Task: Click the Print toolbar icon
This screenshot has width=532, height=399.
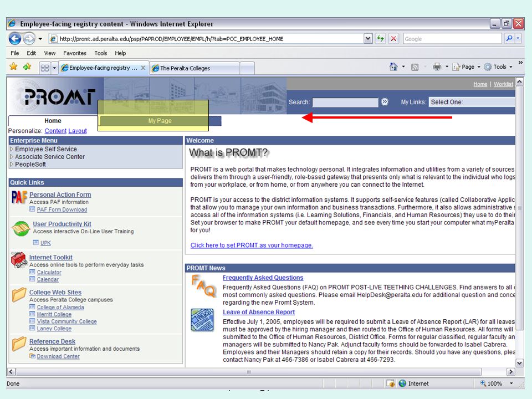Action: [x=437, y=67]
